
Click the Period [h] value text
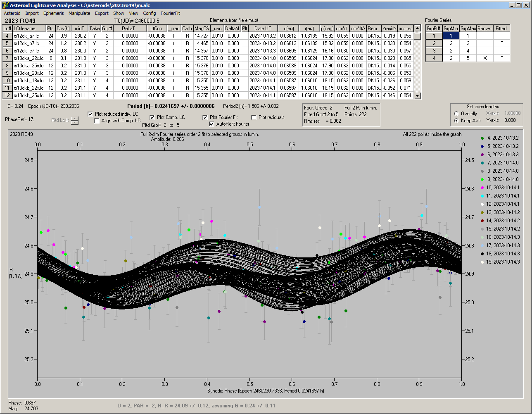click(x=171, y=106)
